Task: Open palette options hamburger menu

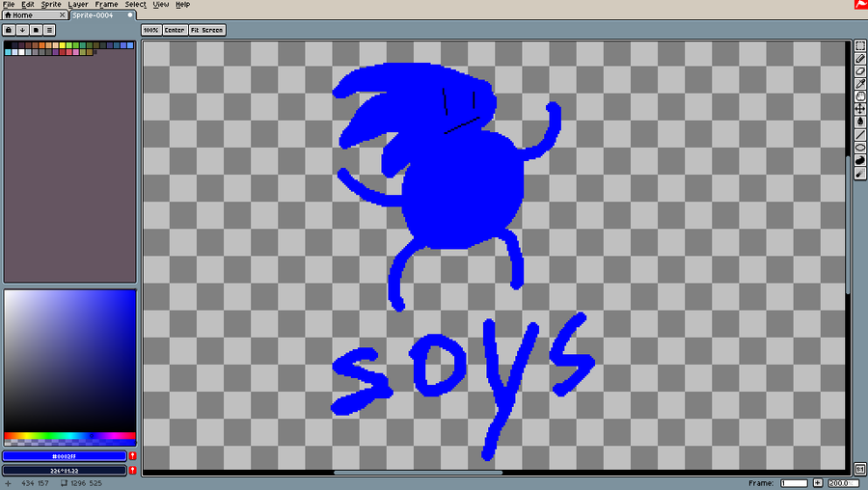Action: click(x=49, y=30)
